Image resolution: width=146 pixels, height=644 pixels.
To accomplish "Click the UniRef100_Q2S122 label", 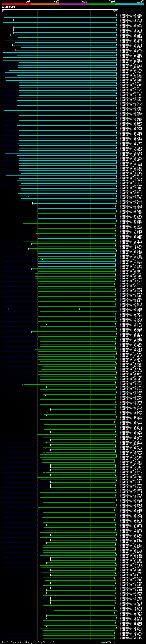I will [131, 206].
